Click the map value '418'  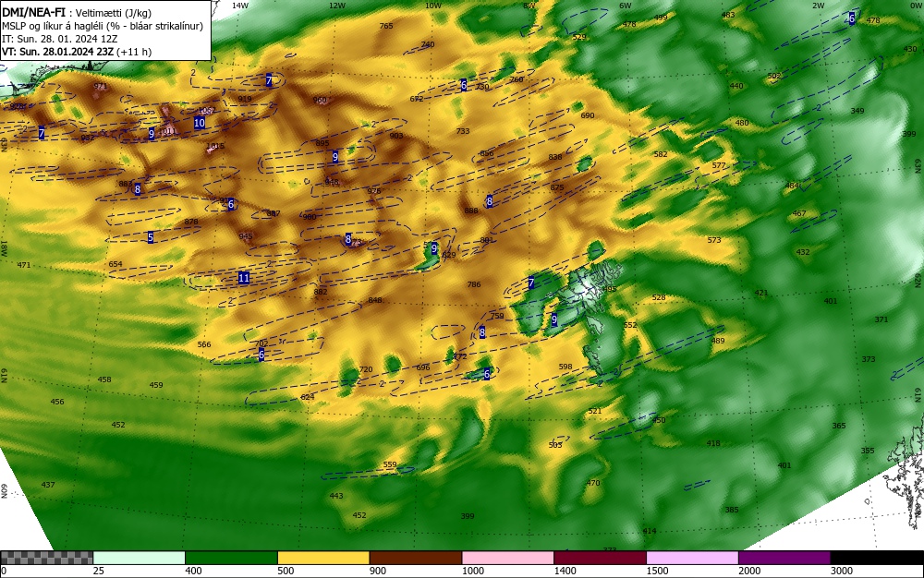[713, 443]
